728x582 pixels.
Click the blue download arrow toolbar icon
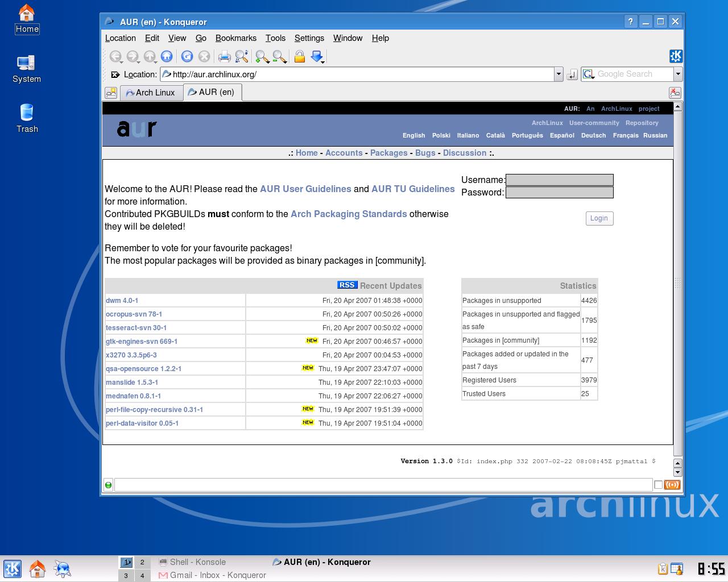[317, 56]
